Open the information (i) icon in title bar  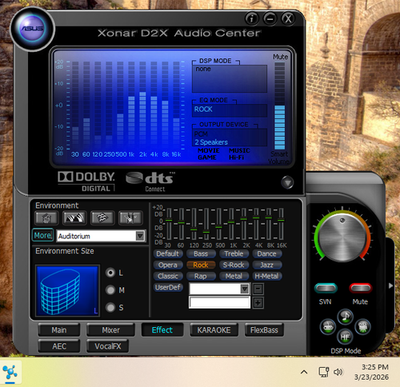[252, 18]
